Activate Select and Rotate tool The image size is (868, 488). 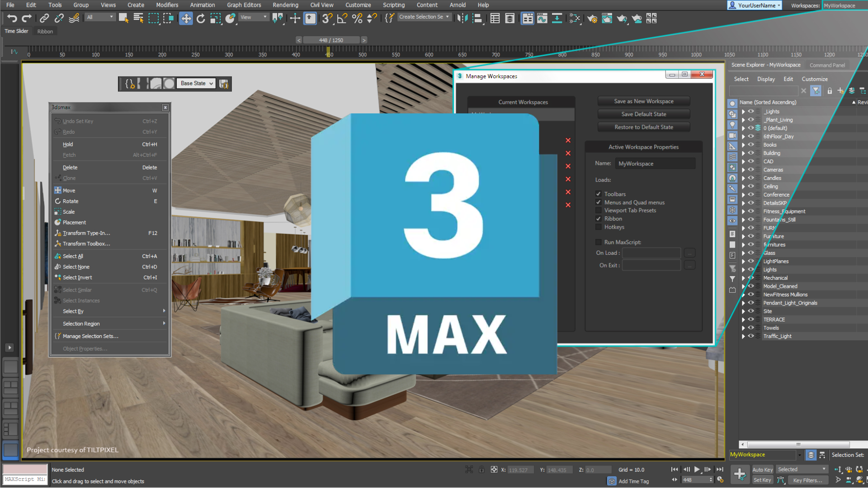pos(201,18)
